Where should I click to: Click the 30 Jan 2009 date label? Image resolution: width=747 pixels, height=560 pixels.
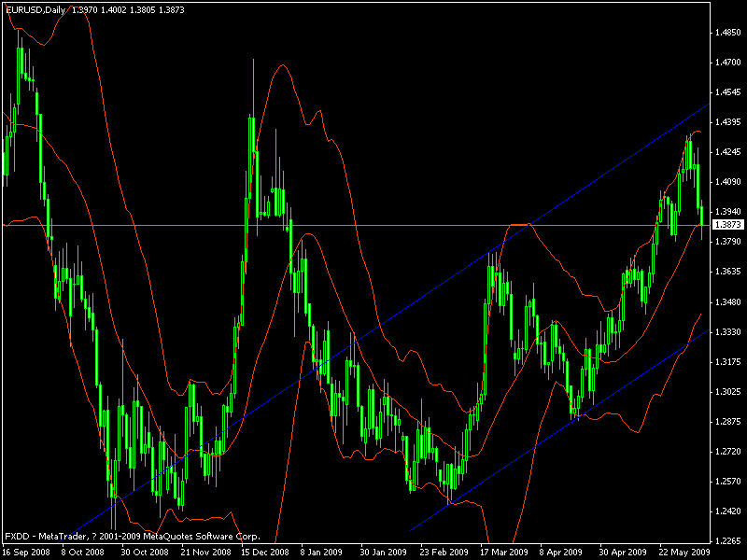384,553
